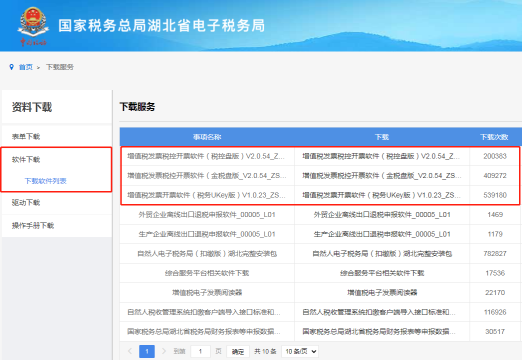This screenshot has height=360, width=523.
Task: Click the download count 116926
Action: [495, 312]
